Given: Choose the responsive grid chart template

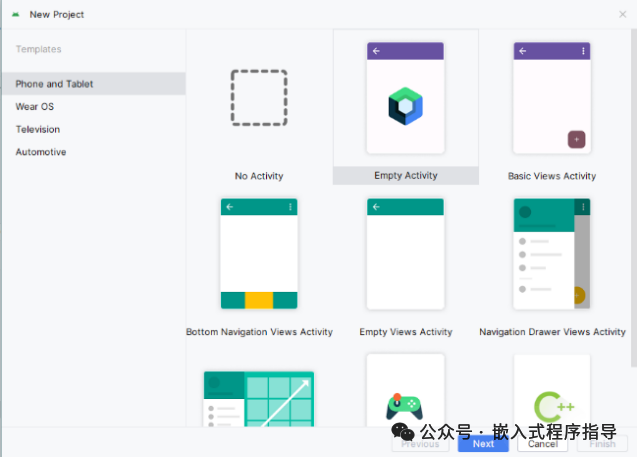Looking at the screenshot, I should pos(259,399).
